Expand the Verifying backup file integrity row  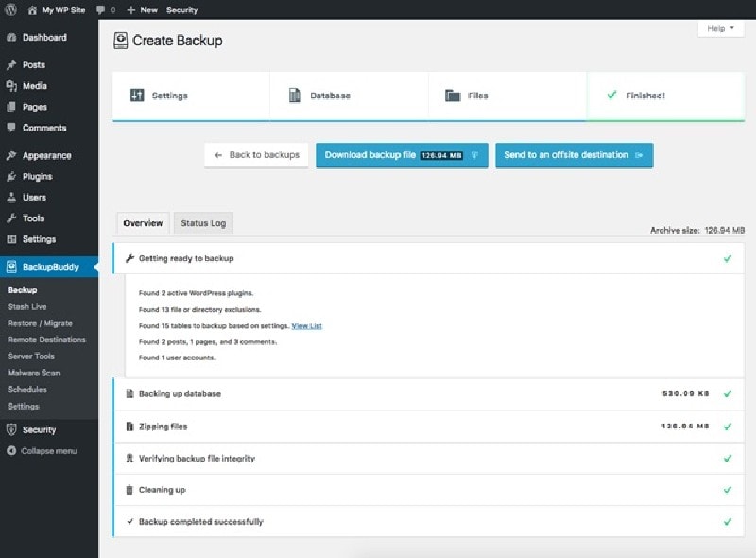(x=429, y=458)
